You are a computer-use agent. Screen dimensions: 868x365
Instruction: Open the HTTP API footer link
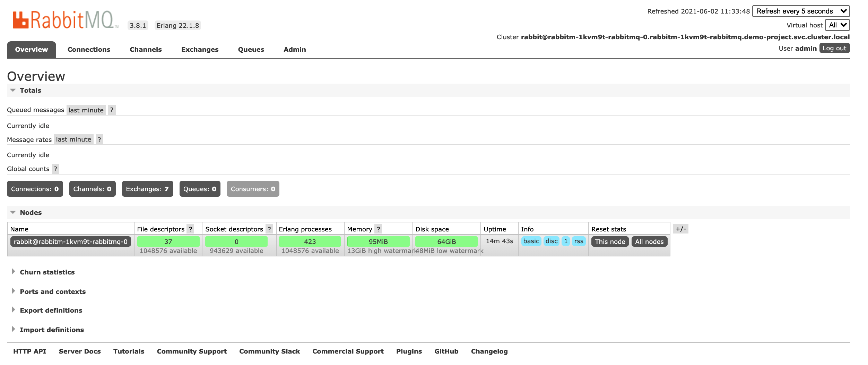[x=30, y=351]
